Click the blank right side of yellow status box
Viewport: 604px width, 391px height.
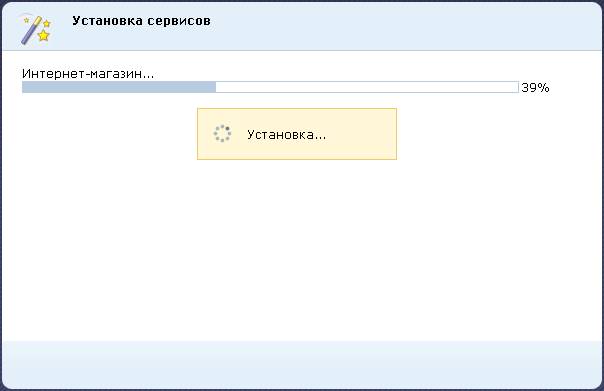click(x=360, y=134)
